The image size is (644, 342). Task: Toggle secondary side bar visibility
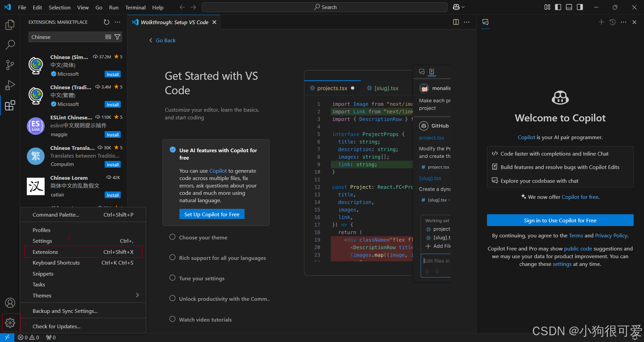coord(580,7)
